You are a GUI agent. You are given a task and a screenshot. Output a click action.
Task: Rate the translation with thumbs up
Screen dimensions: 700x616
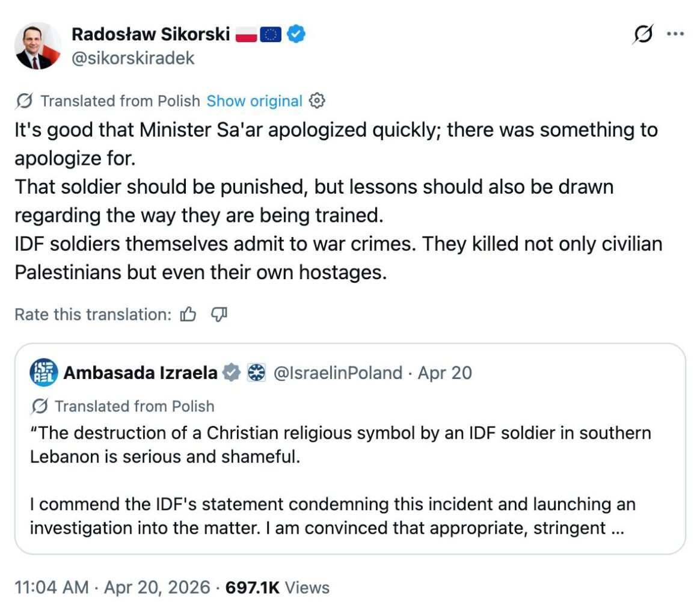188,314
